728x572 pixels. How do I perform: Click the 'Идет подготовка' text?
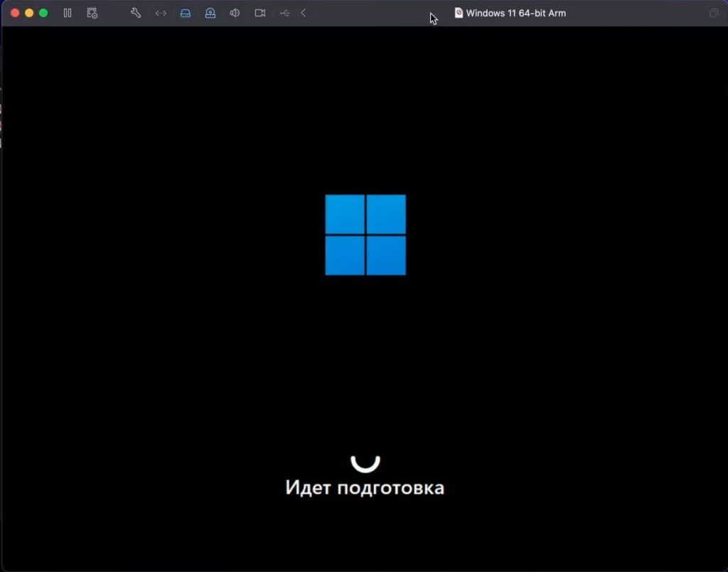[365, 487]
